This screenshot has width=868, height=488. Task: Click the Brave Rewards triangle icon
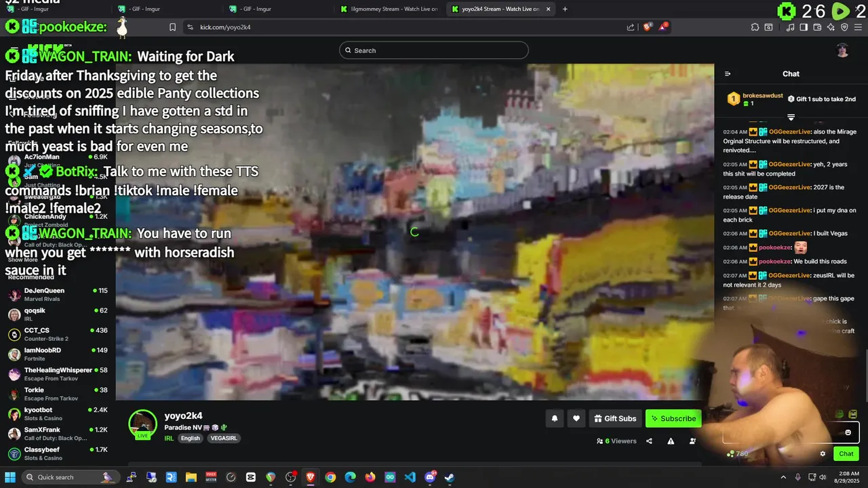point(664,27)
